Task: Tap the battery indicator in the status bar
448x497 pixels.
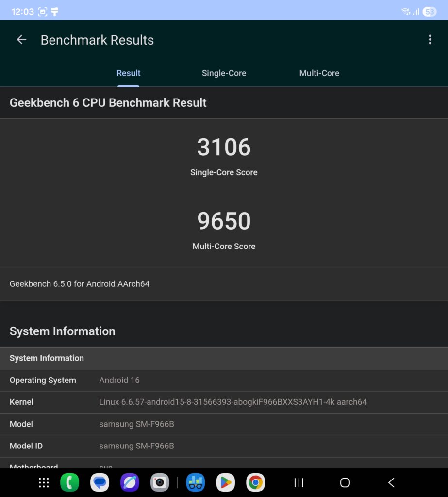Action: pyautogui.click(x=429, y=11)
